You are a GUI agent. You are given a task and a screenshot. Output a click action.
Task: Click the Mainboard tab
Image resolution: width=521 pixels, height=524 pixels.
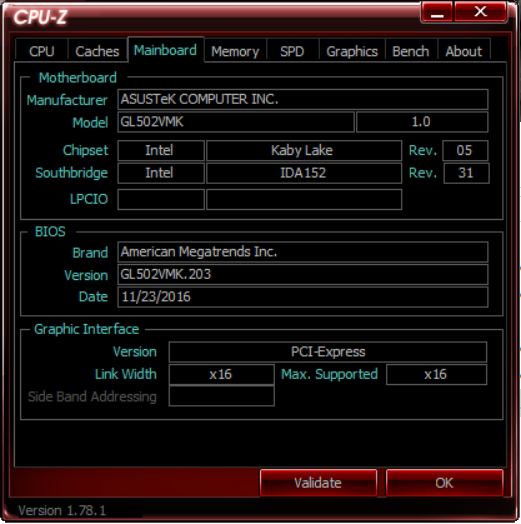pos(166,50)
